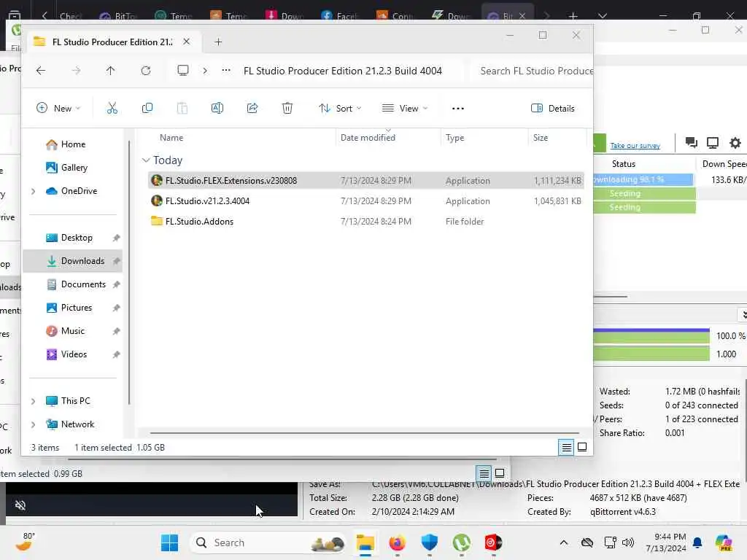Open Gallery in the navigation pane
The image size is (747, 560).
[x=72, y=168]
